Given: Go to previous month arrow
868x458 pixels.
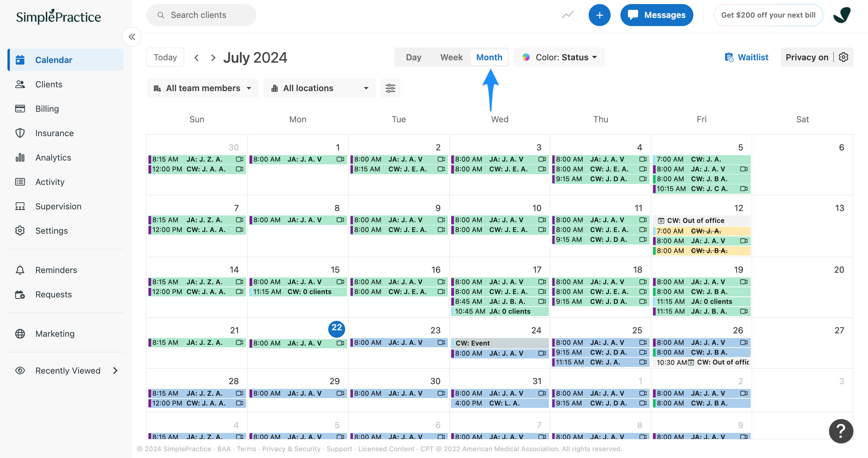Looking at the screenshot, I should click(196, 58).
